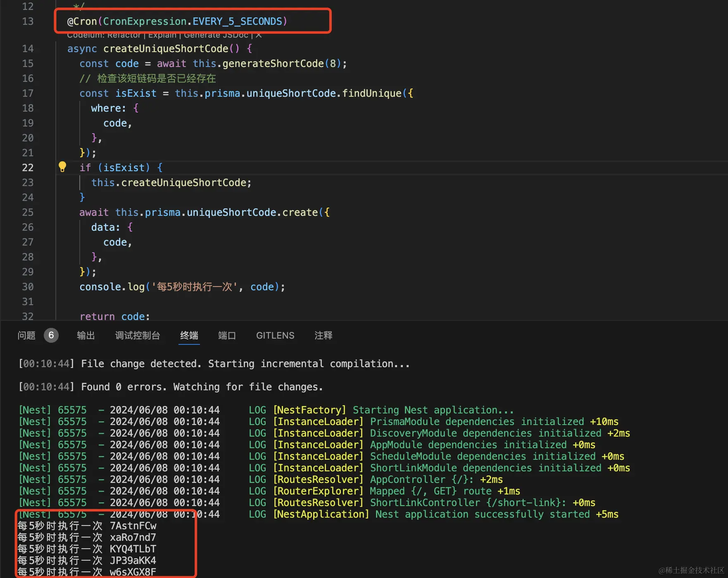Dismiss the Codeium code lens with the X
Viewport: 728px width, 578px height.
[x=259, y=35]
